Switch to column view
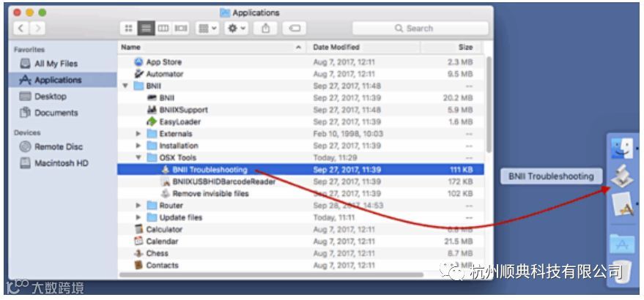The width and height of the screenshot is (644, 300). coord(163,29)
